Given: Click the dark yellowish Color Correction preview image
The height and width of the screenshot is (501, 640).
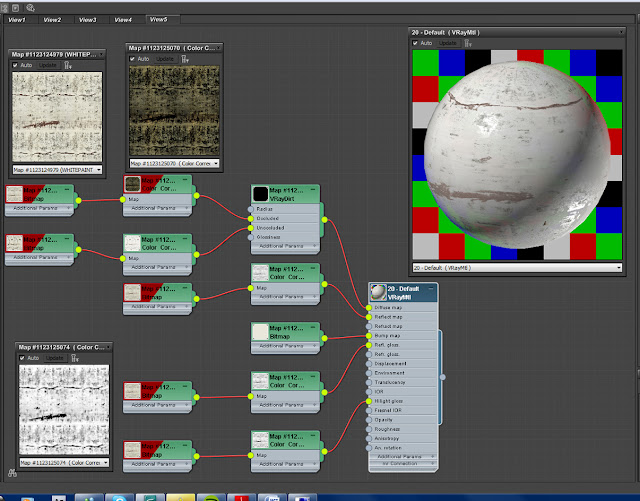Looking at the screenshot, I should coord(174,111).
